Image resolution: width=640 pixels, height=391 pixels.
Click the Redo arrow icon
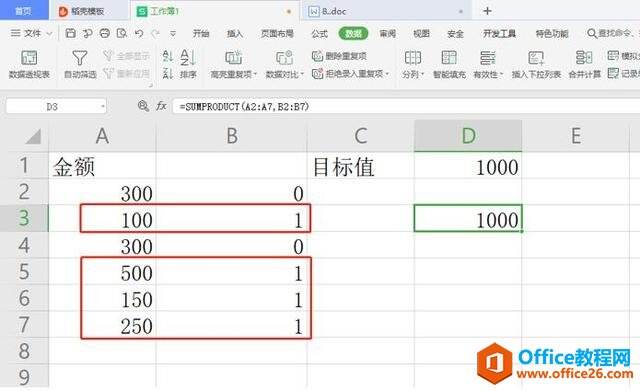(156, 33)
